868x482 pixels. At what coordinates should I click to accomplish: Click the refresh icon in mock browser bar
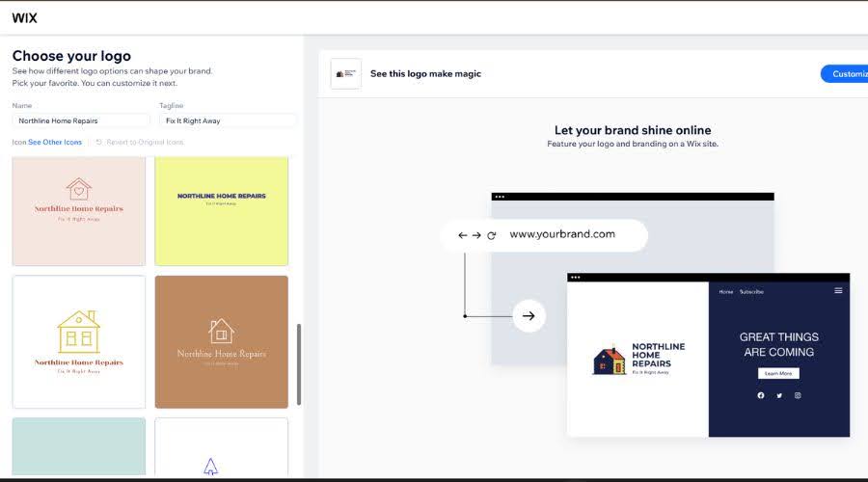coord(491,235)
